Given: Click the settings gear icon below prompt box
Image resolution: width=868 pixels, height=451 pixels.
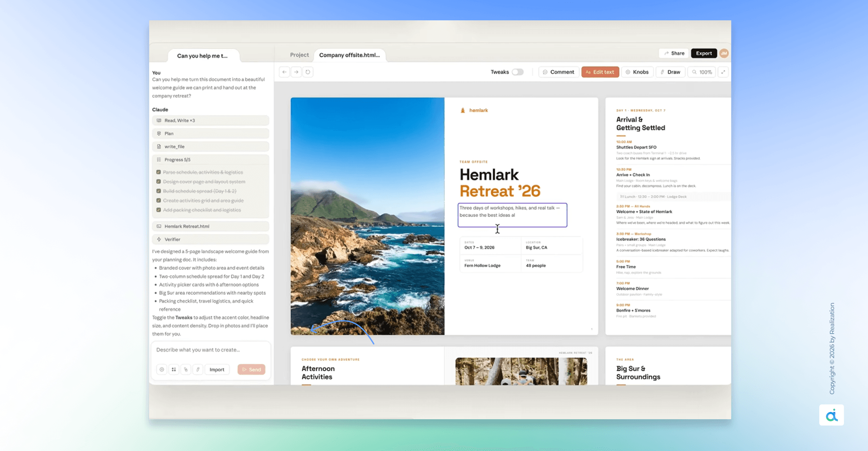Looking at the screenshot, I should point(162,370).
